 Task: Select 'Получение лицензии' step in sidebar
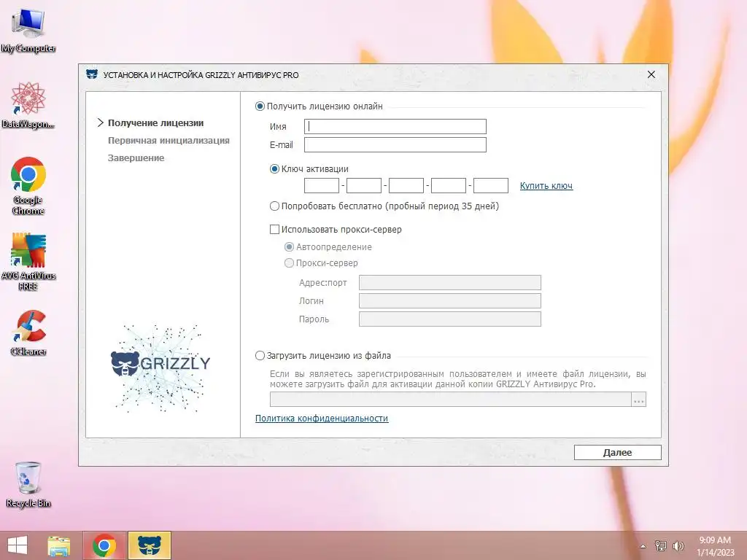[x=156, y=122]
